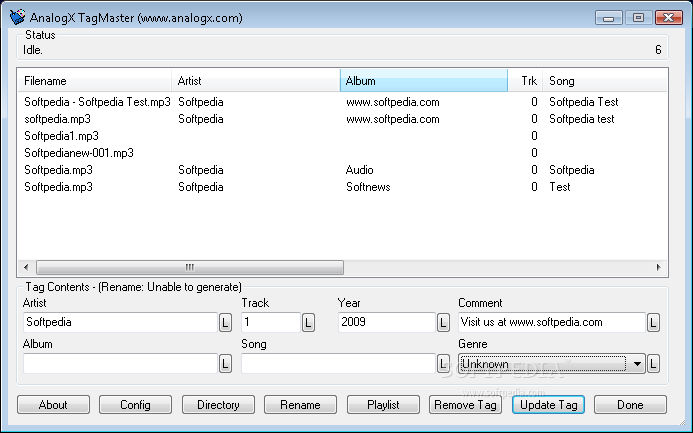Focus the empty Album input field

[x=120, y=364]
